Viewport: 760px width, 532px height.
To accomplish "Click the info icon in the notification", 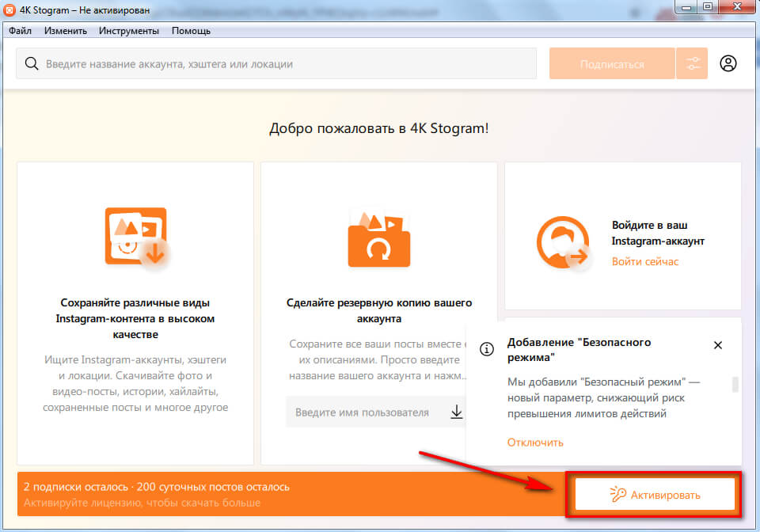I will [487, 349].
